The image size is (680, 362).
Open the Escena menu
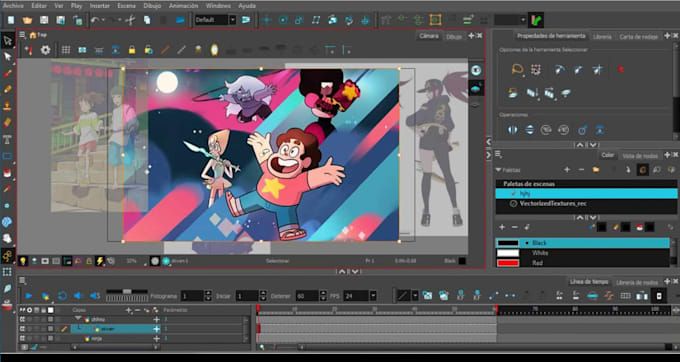click(x=126, y=6)
